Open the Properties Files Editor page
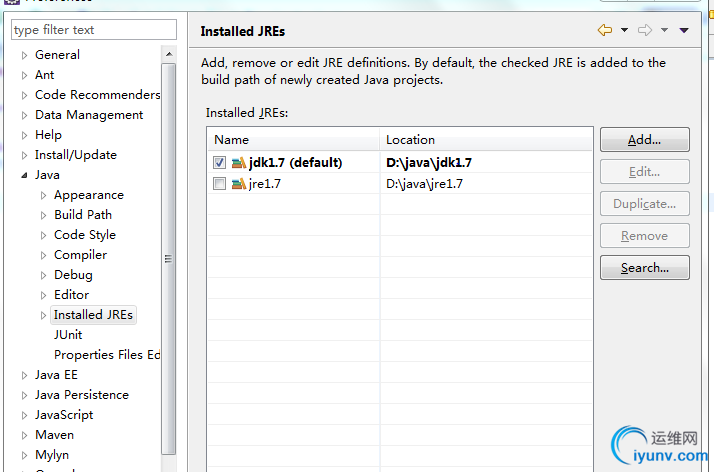This screenshot has height=472, width=714. click(107, 355)
